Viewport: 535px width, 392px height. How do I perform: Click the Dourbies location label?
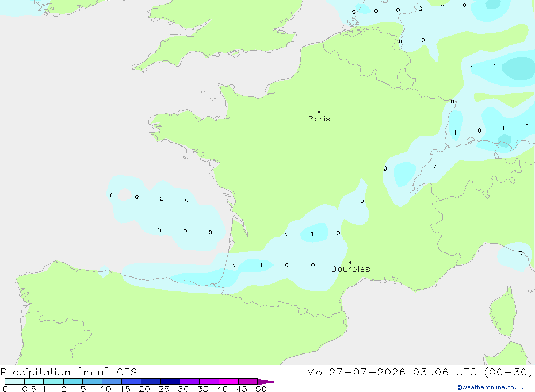coord(350,269)
